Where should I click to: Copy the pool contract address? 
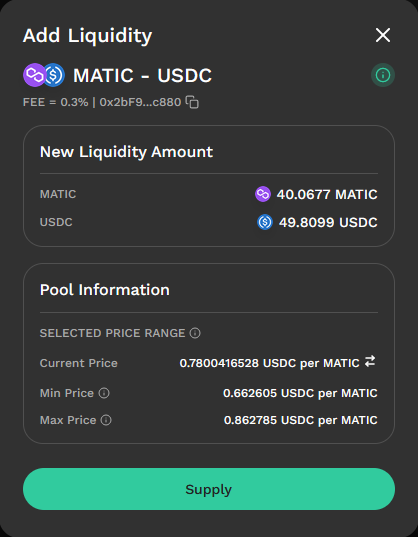coord(192,102)
